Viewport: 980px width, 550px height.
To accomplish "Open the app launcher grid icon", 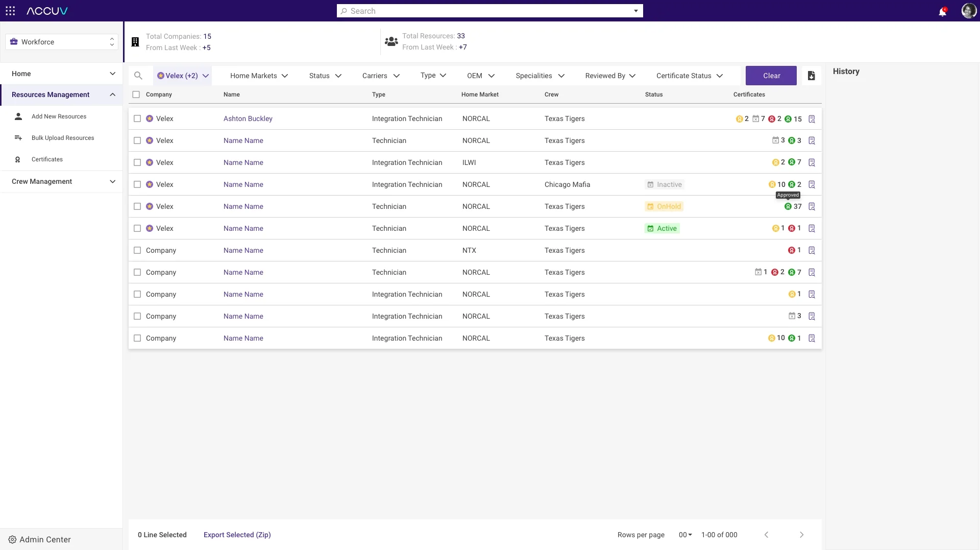I will [x=10, y=11].
